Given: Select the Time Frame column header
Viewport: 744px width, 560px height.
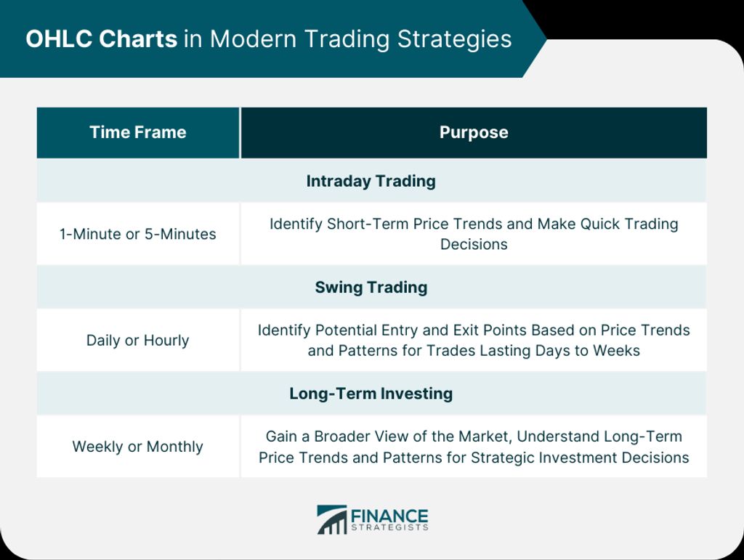Looking at the screenshot, I should click(138, 132).
